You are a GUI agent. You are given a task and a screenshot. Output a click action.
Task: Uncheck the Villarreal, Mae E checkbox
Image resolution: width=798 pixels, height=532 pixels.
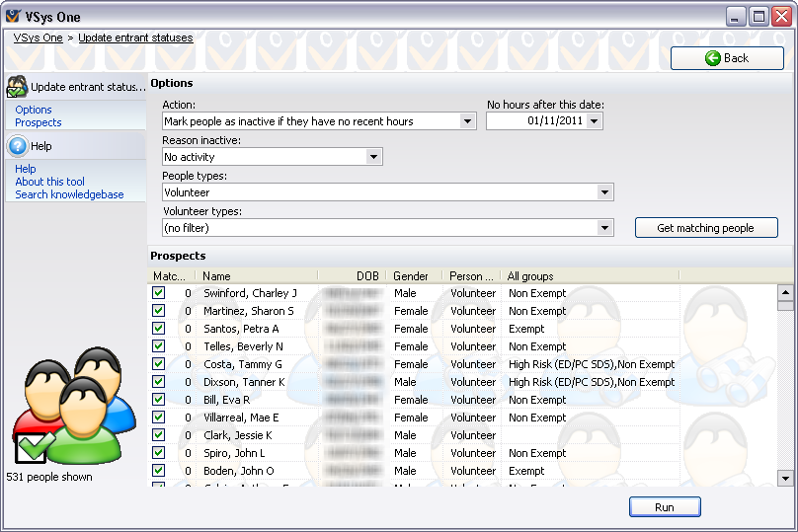(158, 418)
